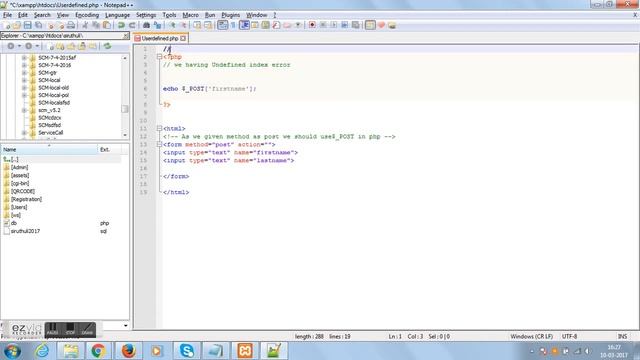Expand the scm_v5.2 folder node

point(24,110)
